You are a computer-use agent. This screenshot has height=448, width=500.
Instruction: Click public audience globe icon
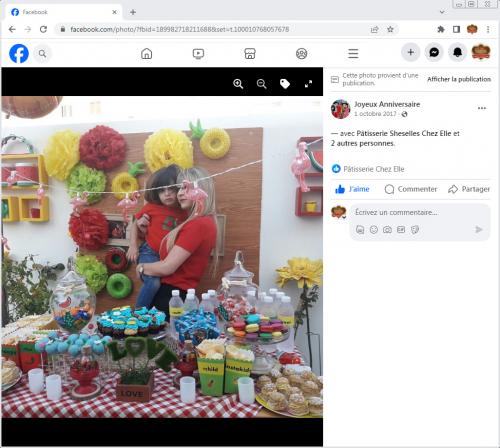click(x=404, y=114)
